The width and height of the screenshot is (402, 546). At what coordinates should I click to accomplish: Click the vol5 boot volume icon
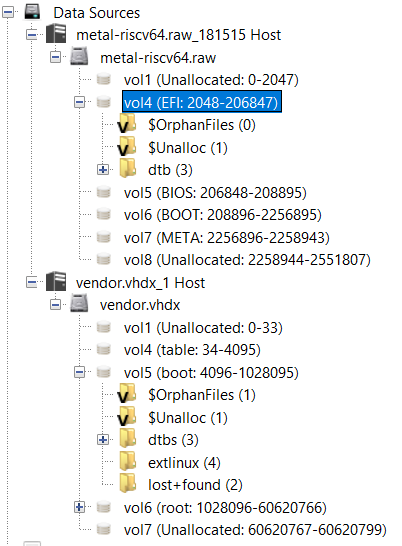pos(104,372)
